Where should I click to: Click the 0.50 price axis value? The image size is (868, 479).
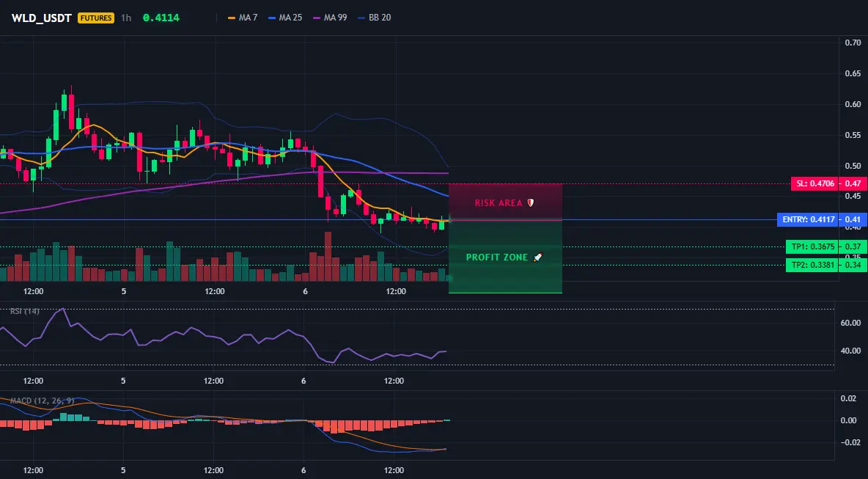(853, 166)
